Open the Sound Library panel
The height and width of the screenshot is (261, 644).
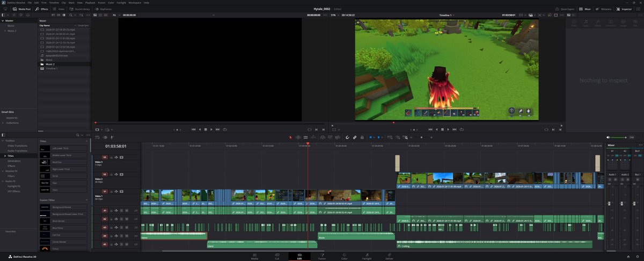click(78, 9)
